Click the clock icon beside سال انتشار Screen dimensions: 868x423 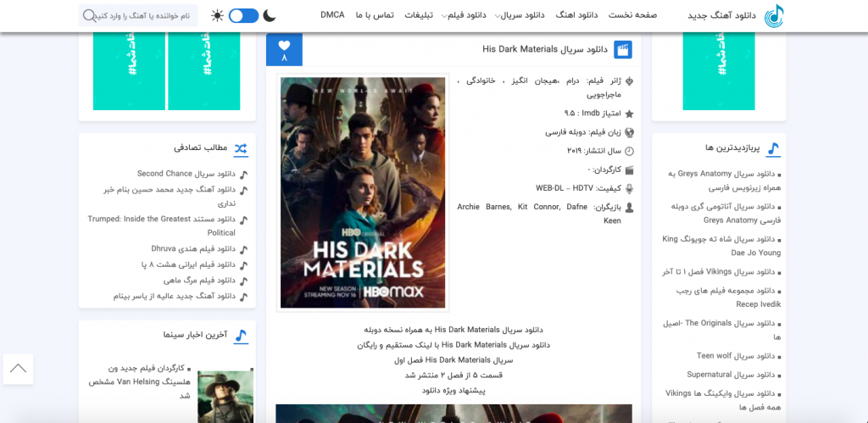629,151
